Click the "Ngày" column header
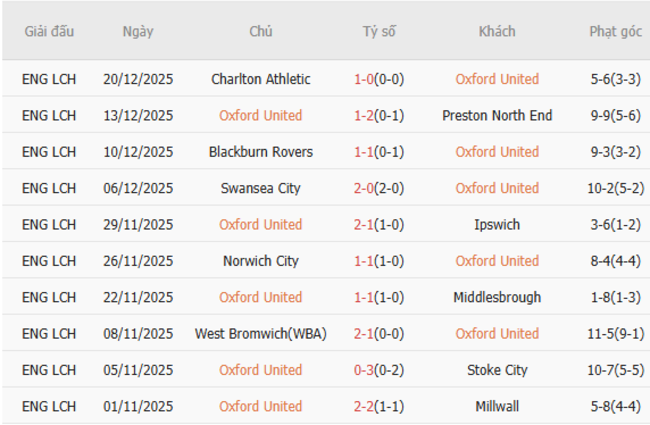 click(x=138, y=31)
